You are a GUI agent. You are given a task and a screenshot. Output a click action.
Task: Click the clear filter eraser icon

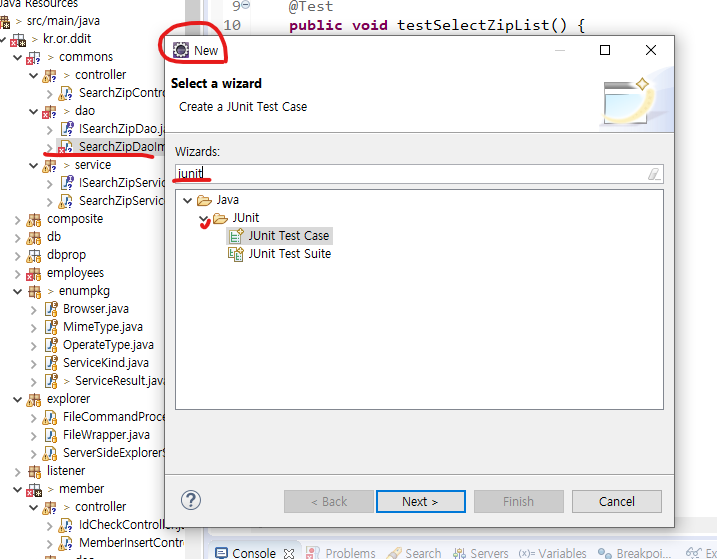pyautogui.click(x=654, y=174)
